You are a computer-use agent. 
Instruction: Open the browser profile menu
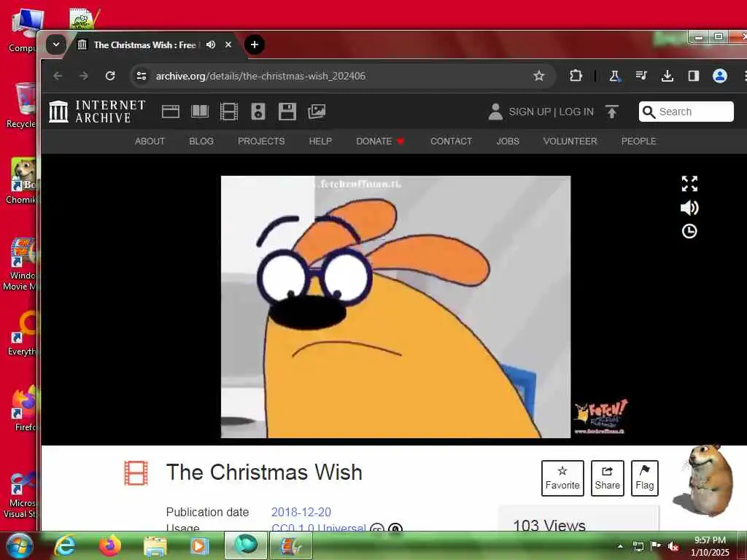(720, 76)
